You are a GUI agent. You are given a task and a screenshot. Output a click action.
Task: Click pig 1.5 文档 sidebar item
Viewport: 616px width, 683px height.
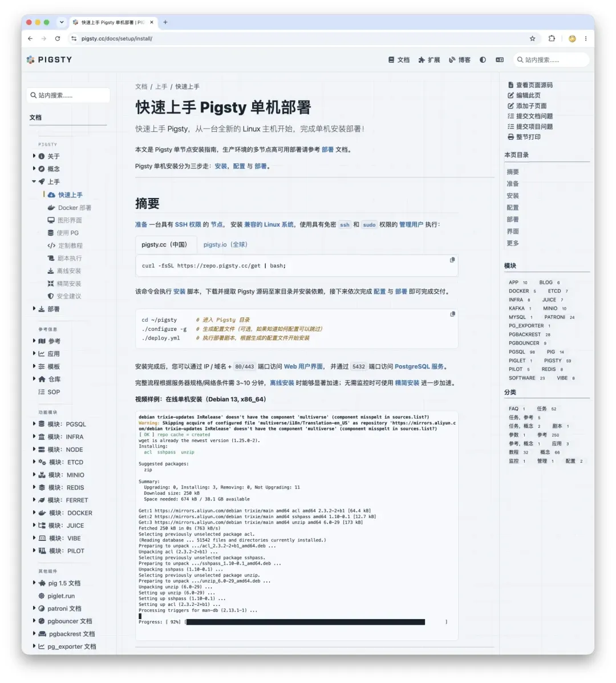click(59, 583)
